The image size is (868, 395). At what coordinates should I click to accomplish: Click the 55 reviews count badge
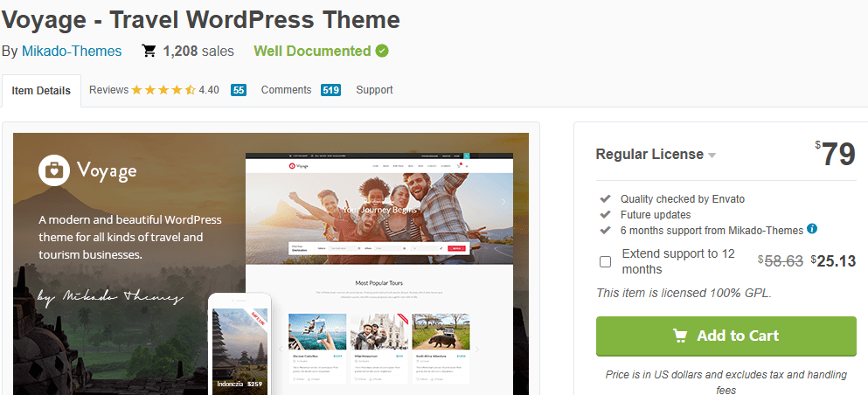pyautogui.click(x=239, y=90)
